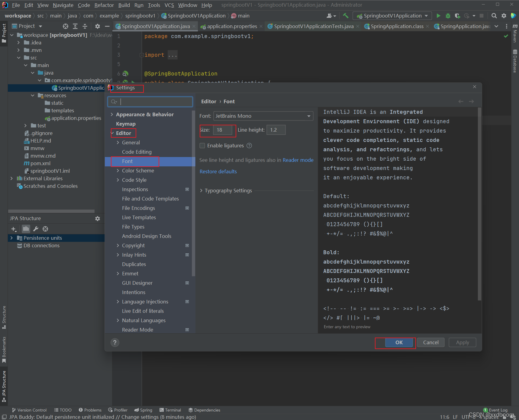Image resolution: width=519 pixels, height=420 pixels.
Task: Click the Cancel button
Action: [x=430, y=342]
